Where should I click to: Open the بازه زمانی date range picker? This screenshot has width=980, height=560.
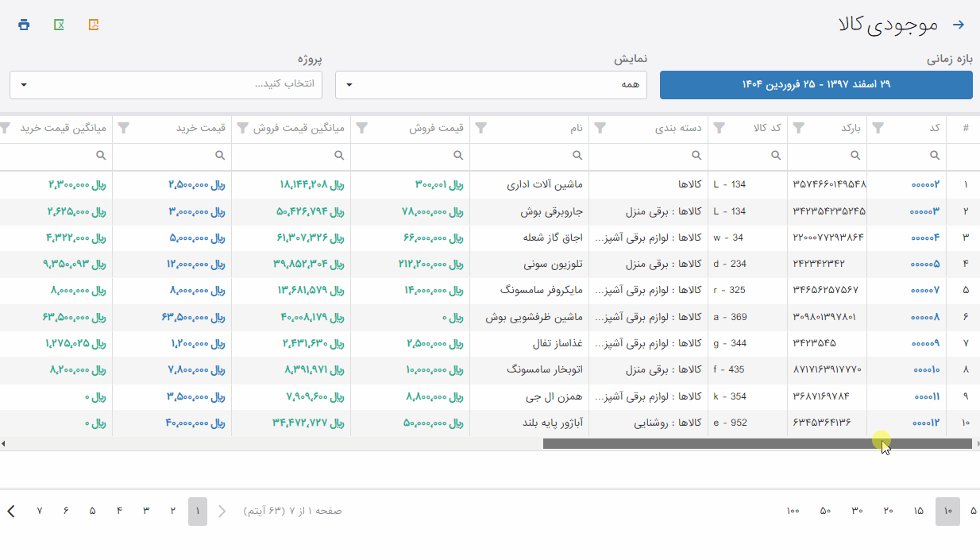click(x=816, y=85)
